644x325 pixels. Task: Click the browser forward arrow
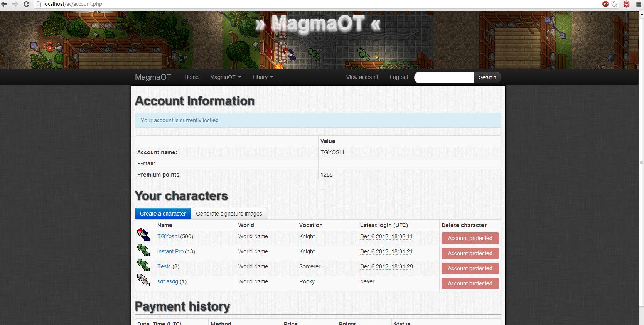click(15, 4)
